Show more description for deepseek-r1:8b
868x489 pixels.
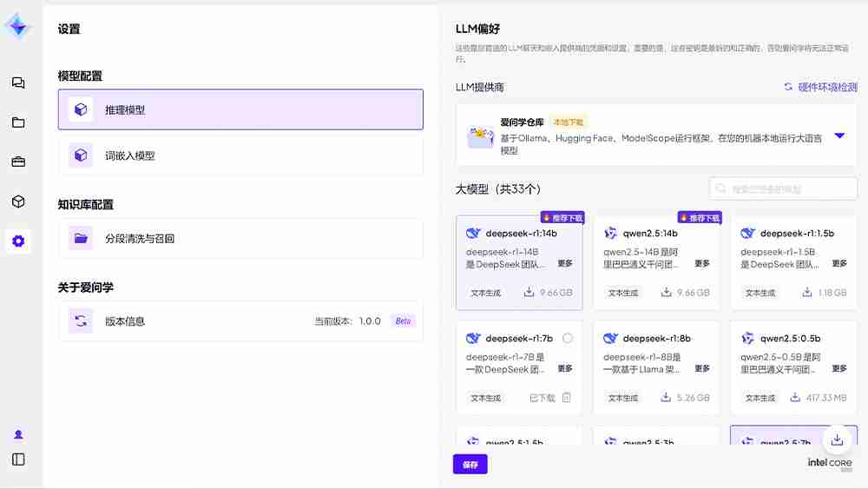click(702, 368)
